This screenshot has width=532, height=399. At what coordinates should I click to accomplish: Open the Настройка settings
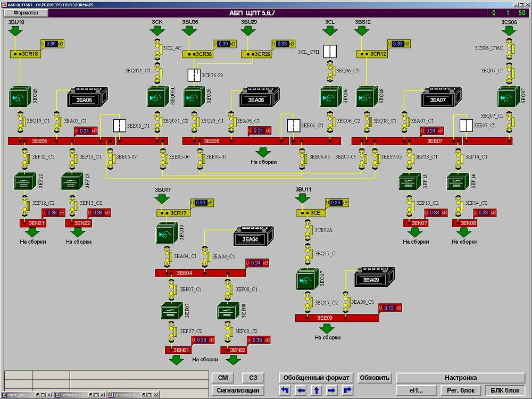(461, 378)
